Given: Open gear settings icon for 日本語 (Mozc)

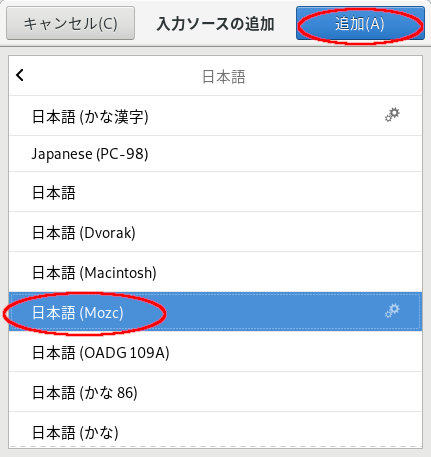Looking at the screenshot, I should click(x=392, y=311).
